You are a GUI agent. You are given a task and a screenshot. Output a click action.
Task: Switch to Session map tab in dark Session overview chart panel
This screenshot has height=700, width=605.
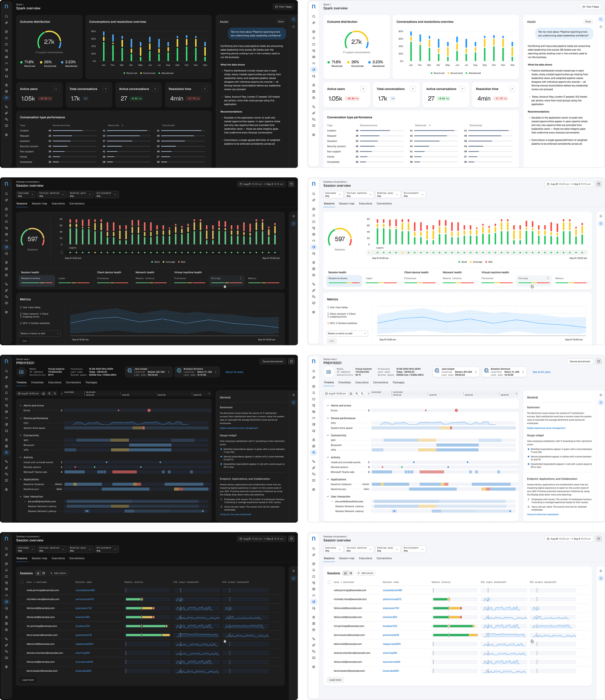tap(39, 204)
